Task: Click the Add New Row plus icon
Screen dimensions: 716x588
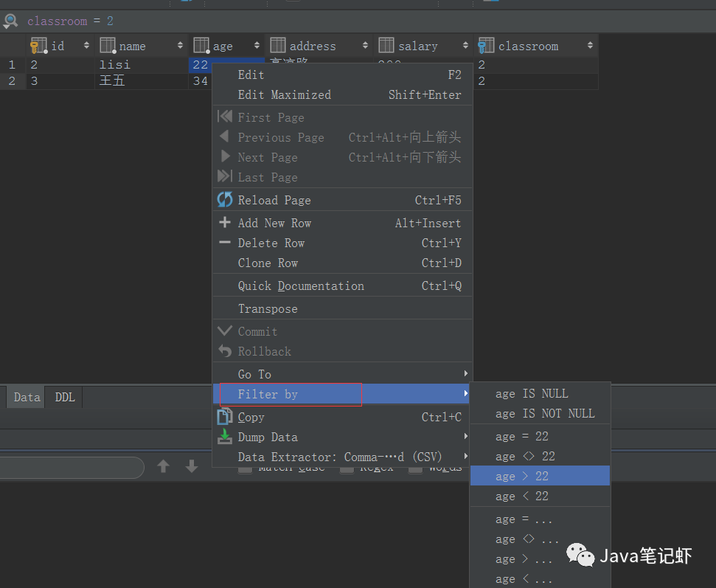Action: click(225, 223)
